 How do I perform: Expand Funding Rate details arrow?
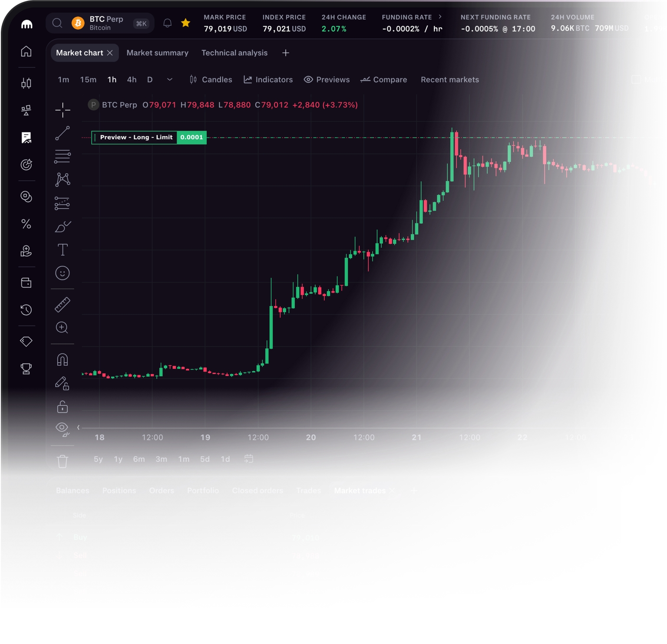pos(440,17)
